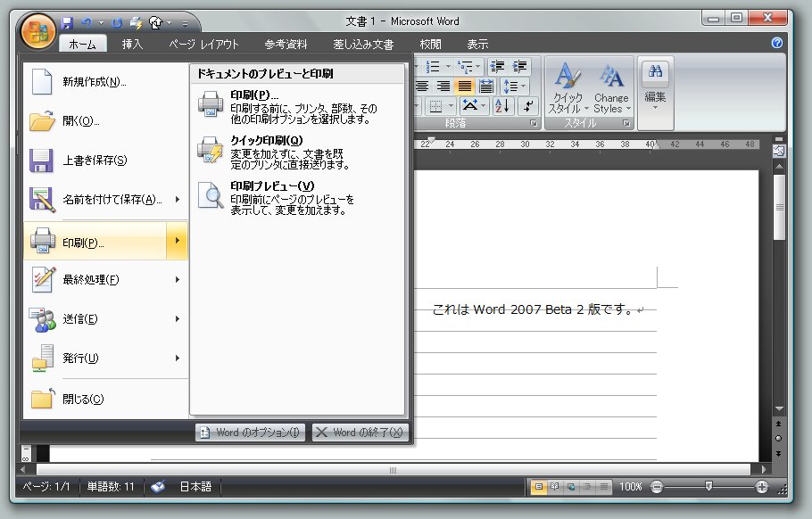Toggle the show paragraph marks icon
The height and width of the screenshot is (519, 812).
(527, 106)
